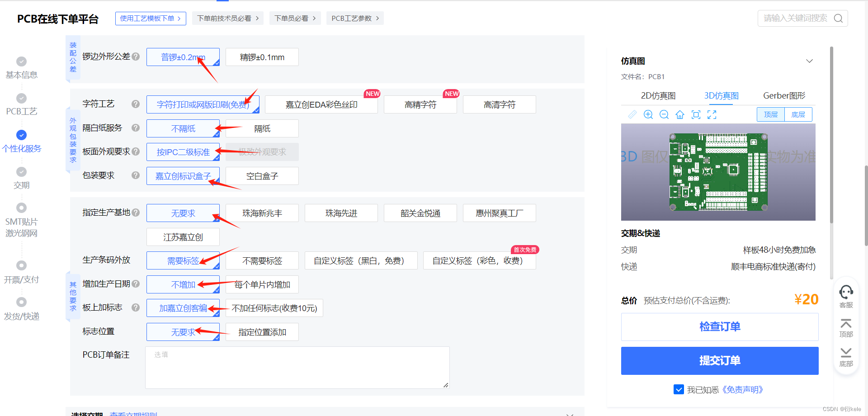Select 不需要标签 barcode option
Screen dimensions: 868x416
[x=262, y=260]
